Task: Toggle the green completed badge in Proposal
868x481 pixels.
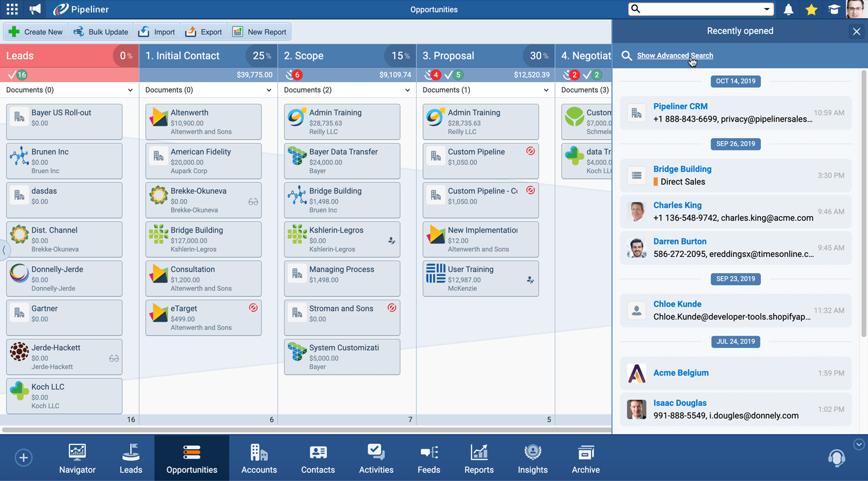Action: pyautogui.click(x=454, y=75)
